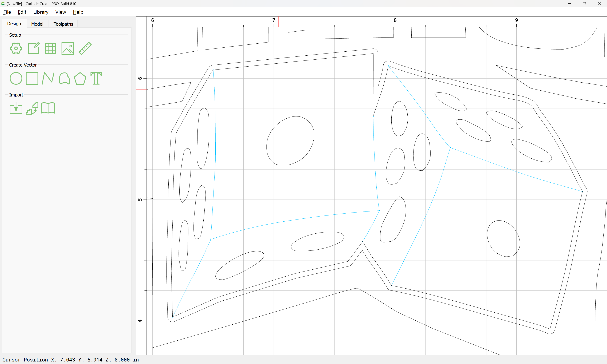Screen dimensions: 607x364
Task: Select the ruler measure tool
Action: [85, 48]
